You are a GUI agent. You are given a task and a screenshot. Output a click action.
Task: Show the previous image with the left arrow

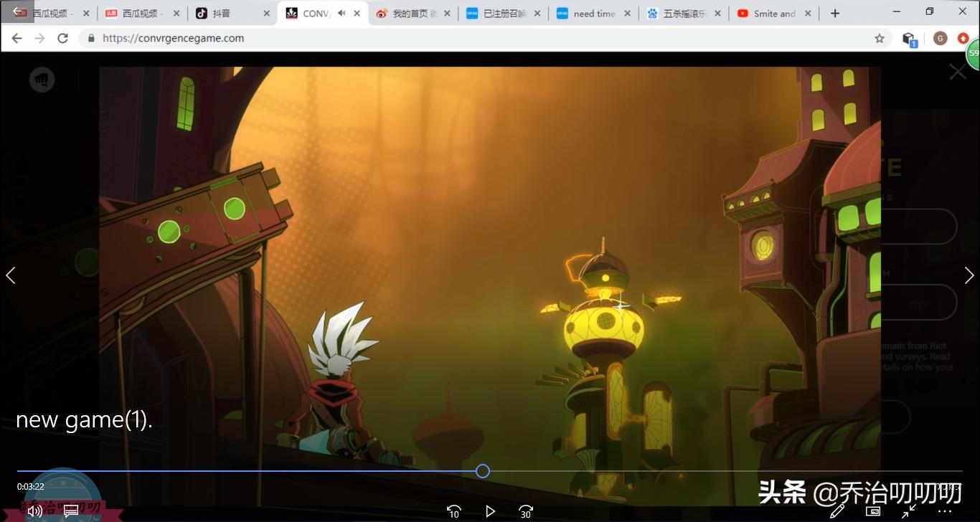(11, 275)
